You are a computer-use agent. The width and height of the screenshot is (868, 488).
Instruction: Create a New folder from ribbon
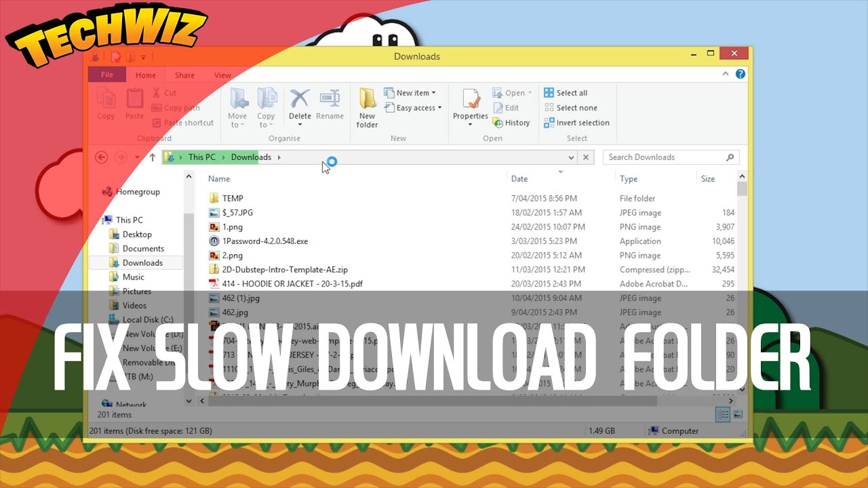tap(368, 108)
